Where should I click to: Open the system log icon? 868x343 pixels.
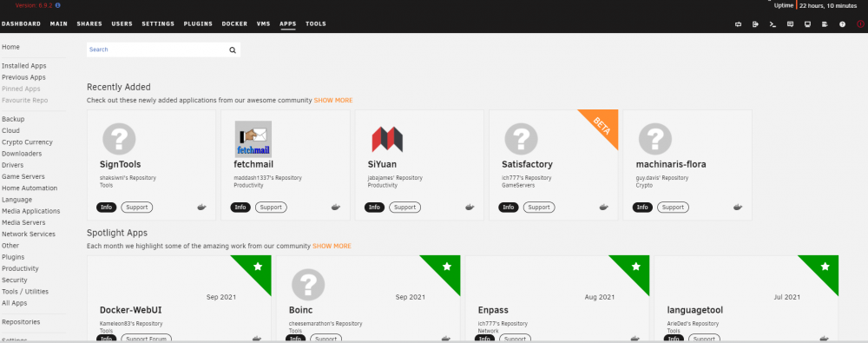pos(825,24)
